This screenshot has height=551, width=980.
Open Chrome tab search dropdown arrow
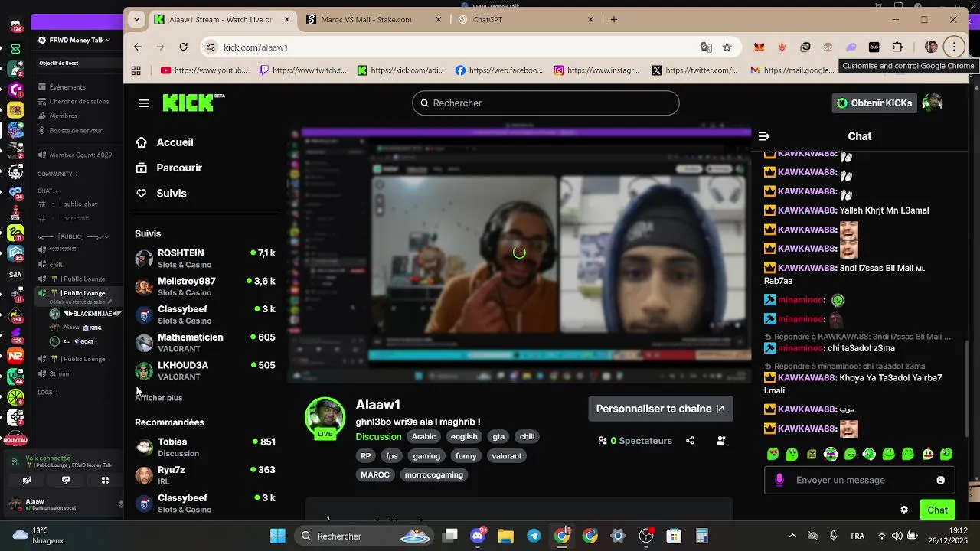[x=136, y=19]
